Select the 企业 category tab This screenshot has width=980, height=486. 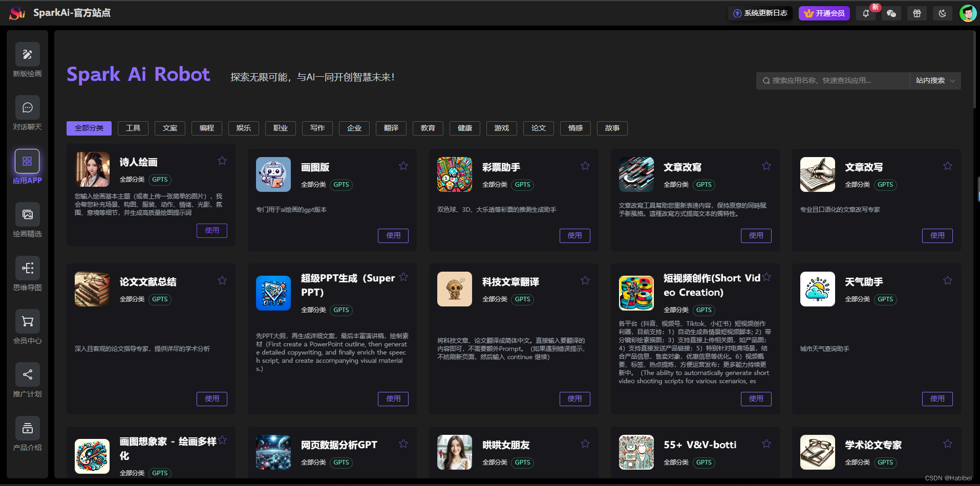click(354, 128)
